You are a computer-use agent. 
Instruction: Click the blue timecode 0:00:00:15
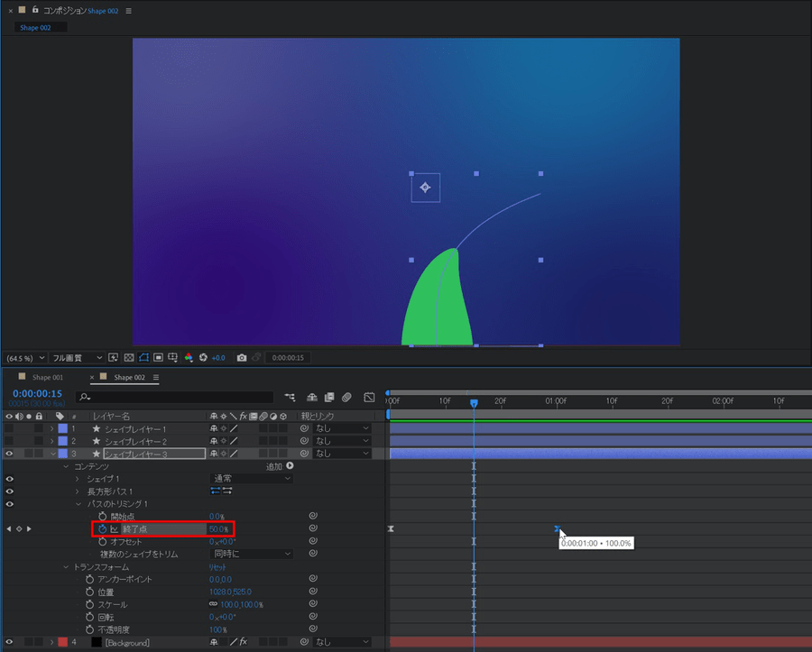[37, 394]
